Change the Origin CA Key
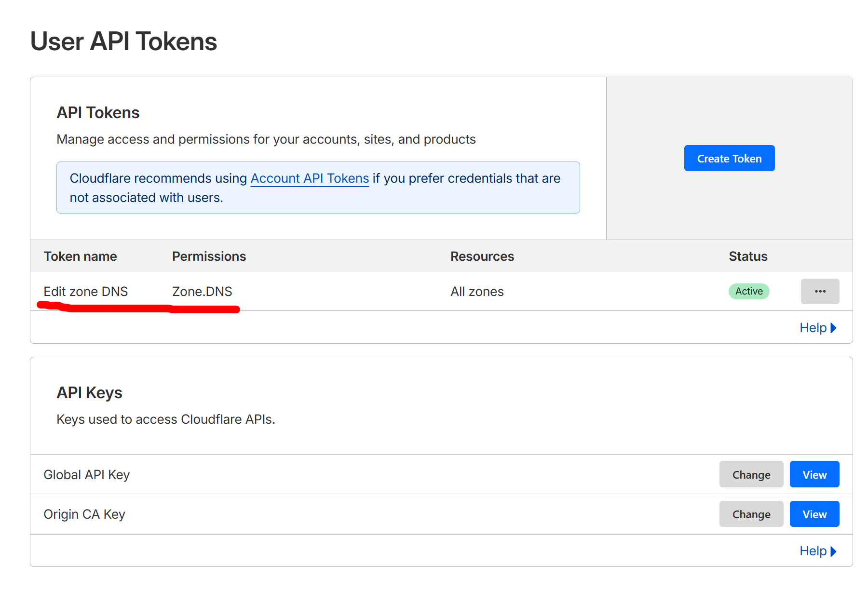 coord(751,514)
